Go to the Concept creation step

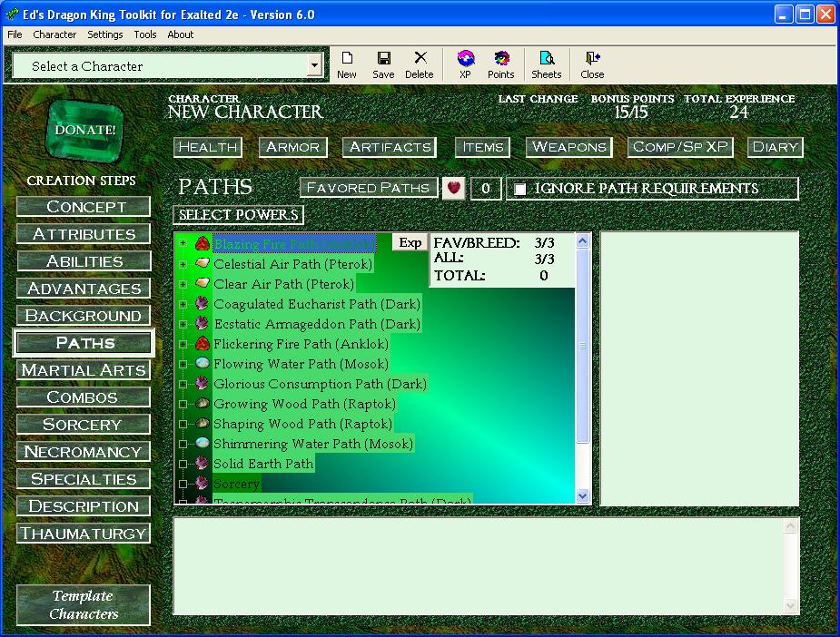tap(84, 207)
